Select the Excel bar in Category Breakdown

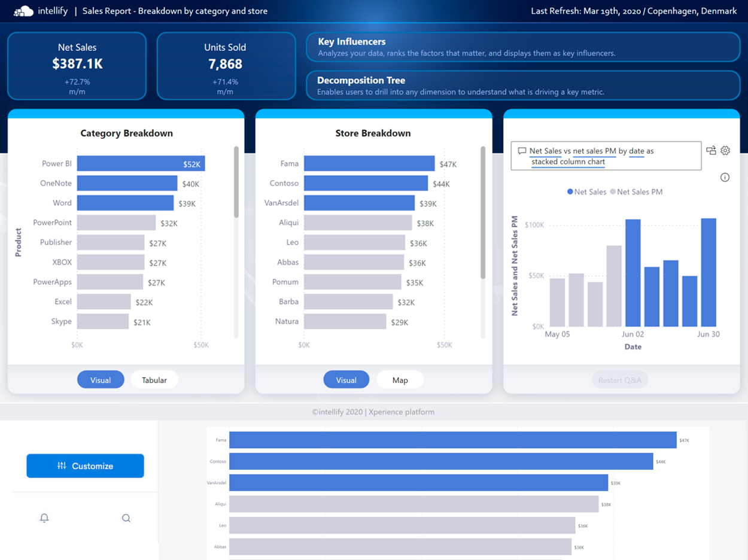tap(104, 302)
